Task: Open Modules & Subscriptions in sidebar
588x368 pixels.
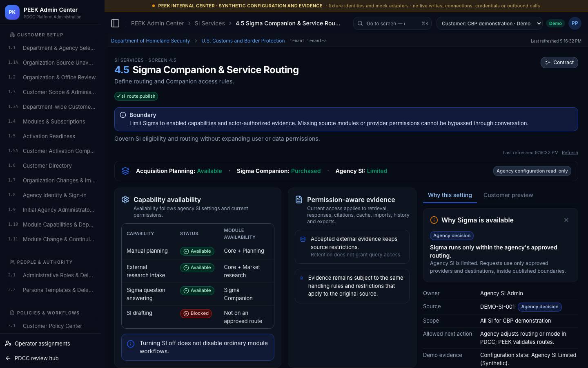Action: click(52, 121)
